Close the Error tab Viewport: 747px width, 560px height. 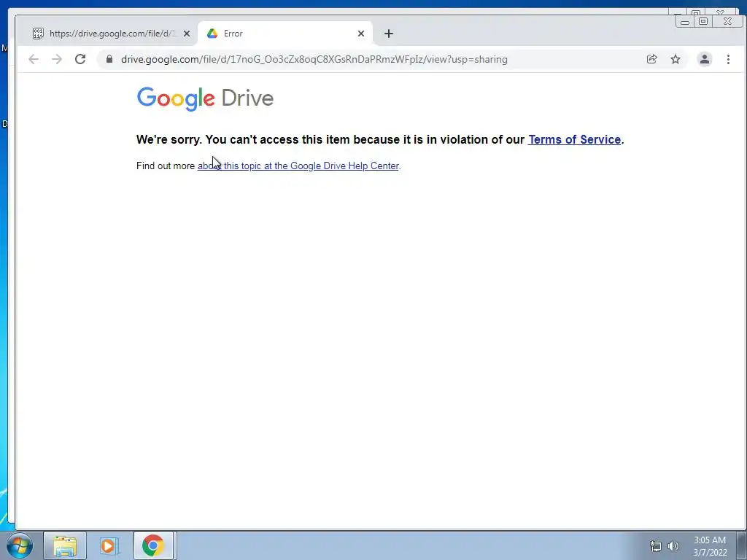click(361, 34)
